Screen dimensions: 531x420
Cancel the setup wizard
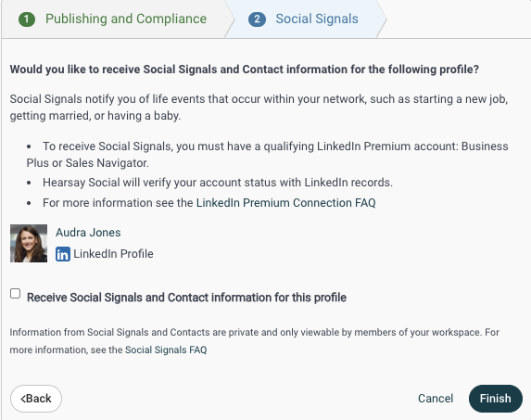coord(436,399)
